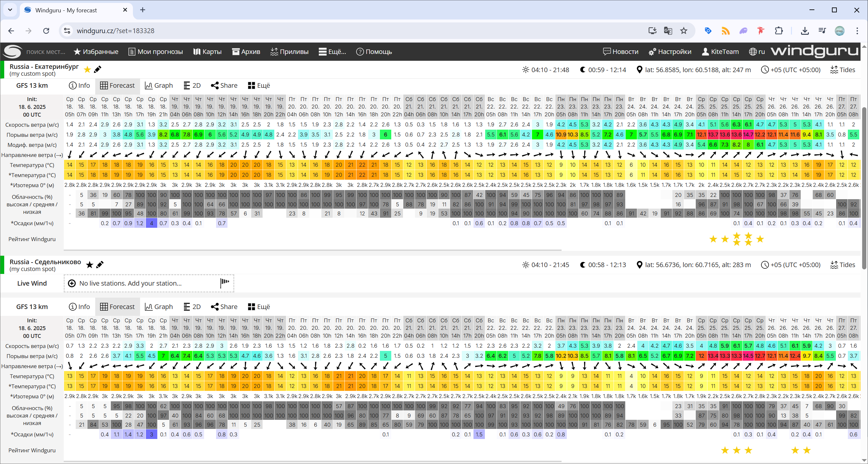Click GFS 13 km label of Екатеринбург

point(32,85)
